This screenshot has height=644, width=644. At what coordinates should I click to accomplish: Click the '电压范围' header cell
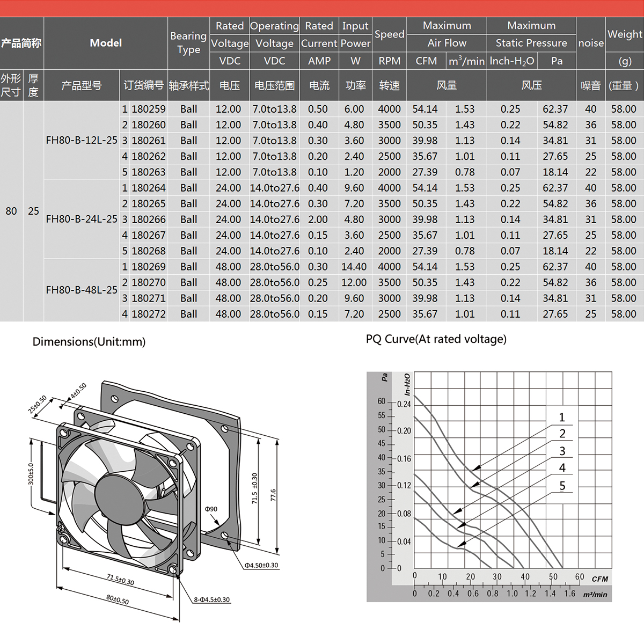274,85
